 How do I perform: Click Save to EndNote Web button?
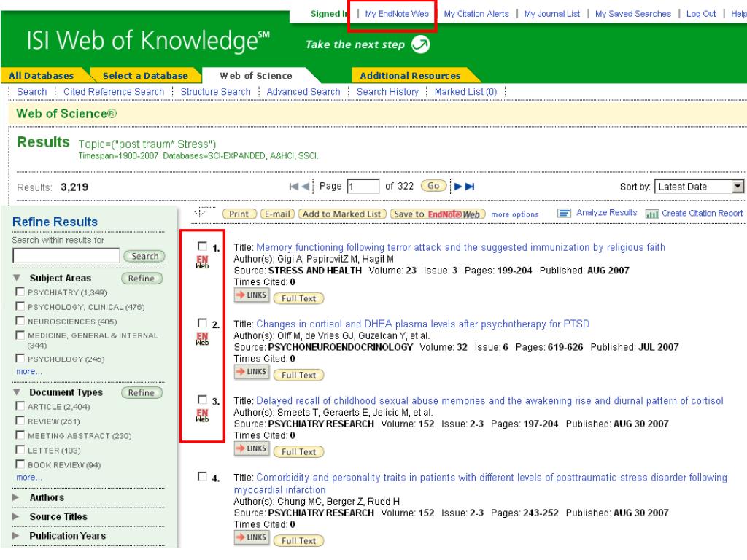point(438,214)
